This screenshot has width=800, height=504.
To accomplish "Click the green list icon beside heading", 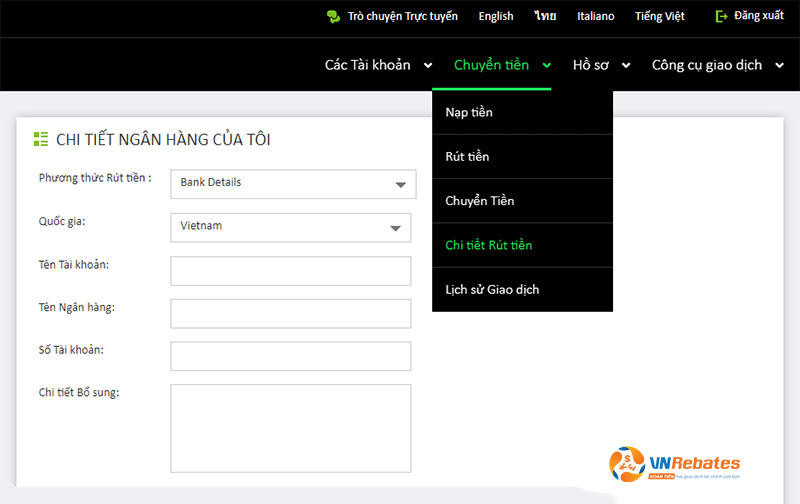I will coord(41,139).
